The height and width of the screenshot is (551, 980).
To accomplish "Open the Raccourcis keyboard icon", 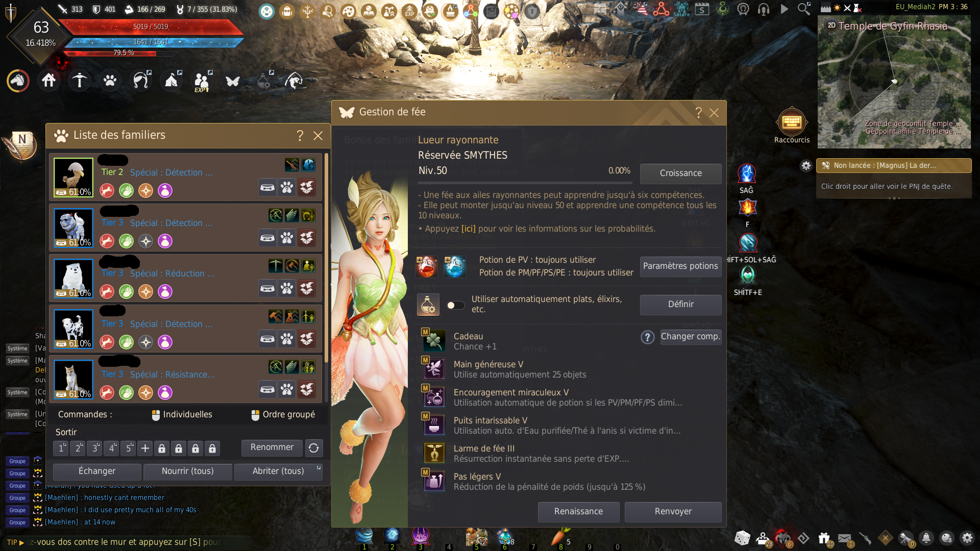I will point(791,122).
